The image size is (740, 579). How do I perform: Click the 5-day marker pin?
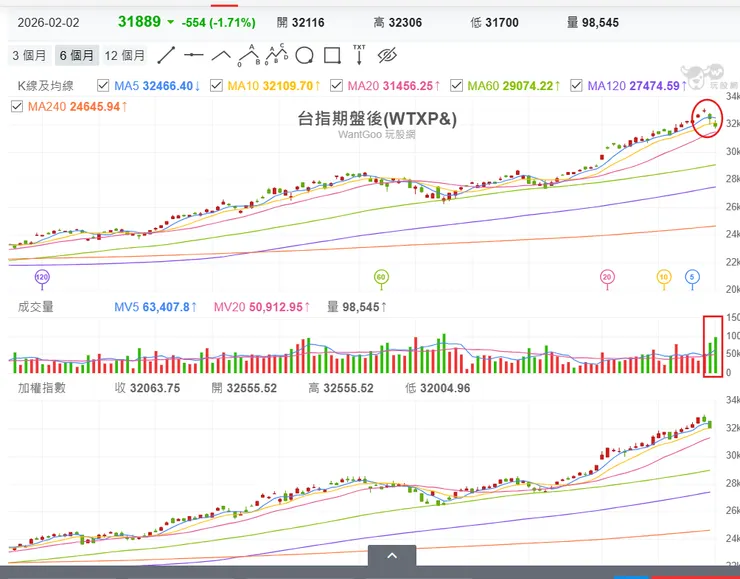click(x=692, y=278)
